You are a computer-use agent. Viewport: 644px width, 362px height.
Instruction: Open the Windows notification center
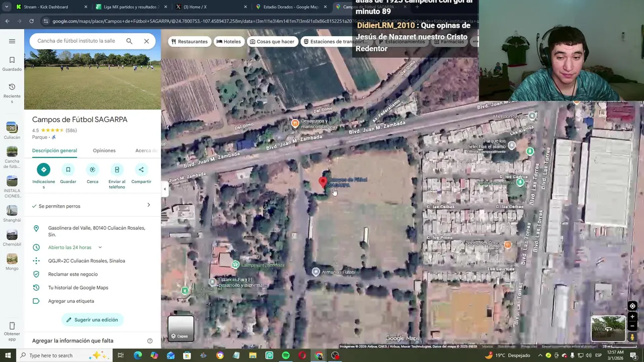click(633, 355)
